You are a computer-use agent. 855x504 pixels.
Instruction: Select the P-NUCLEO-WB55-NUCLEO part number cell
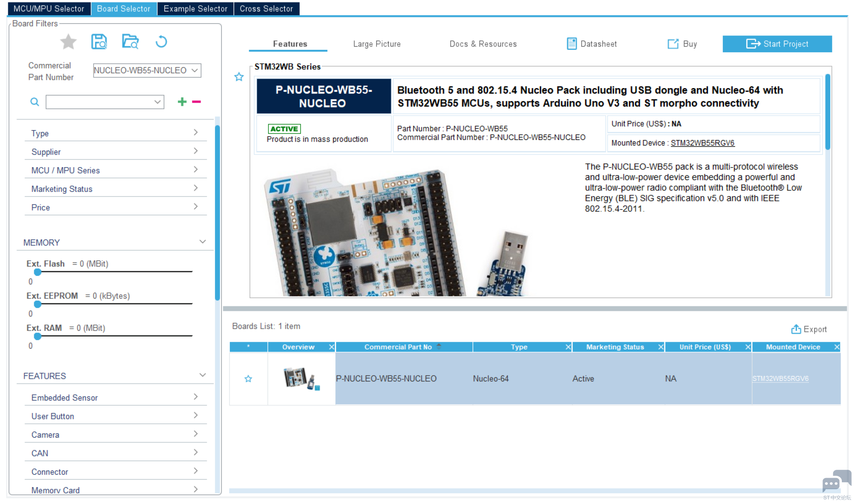[x=404, y=378]
